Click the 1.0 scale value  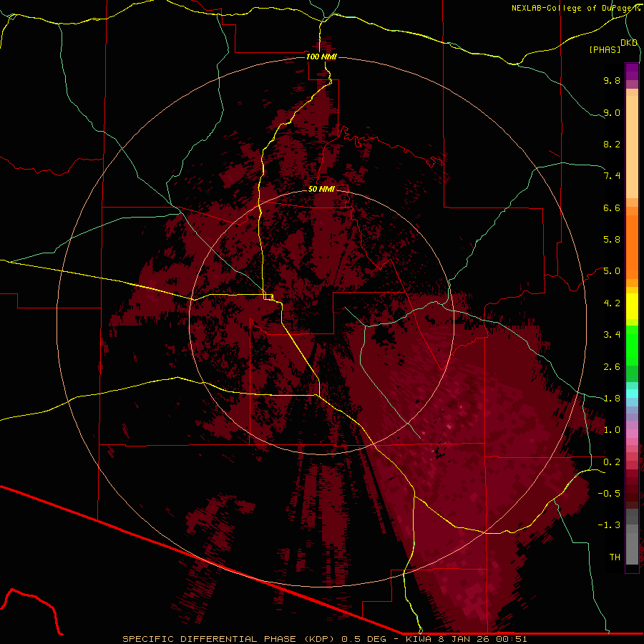click(612, 430)
